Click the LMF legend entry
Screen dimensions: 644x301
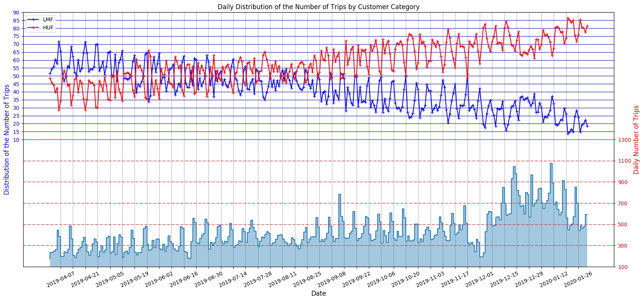tap(48, 19)
